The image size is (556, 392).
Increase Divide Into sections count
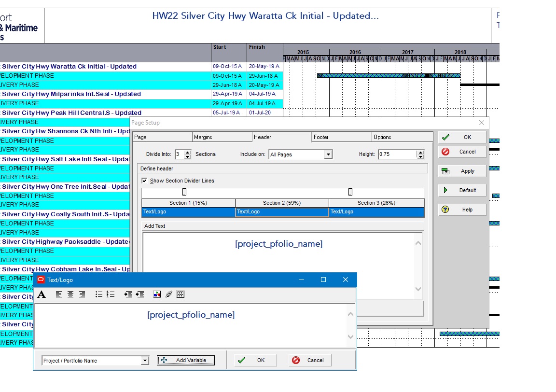188,152
